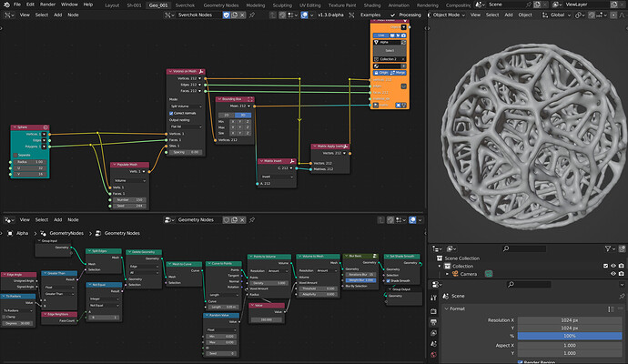This screenshot has width=628, height=364.
Task: Disable Collection in renders with the camera icon
Action: point(622,266)
